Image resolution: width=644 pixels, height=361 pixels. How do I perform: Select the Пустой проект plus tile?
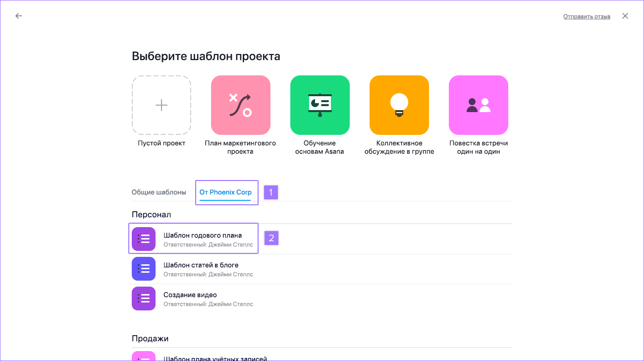tap(161, 105)
